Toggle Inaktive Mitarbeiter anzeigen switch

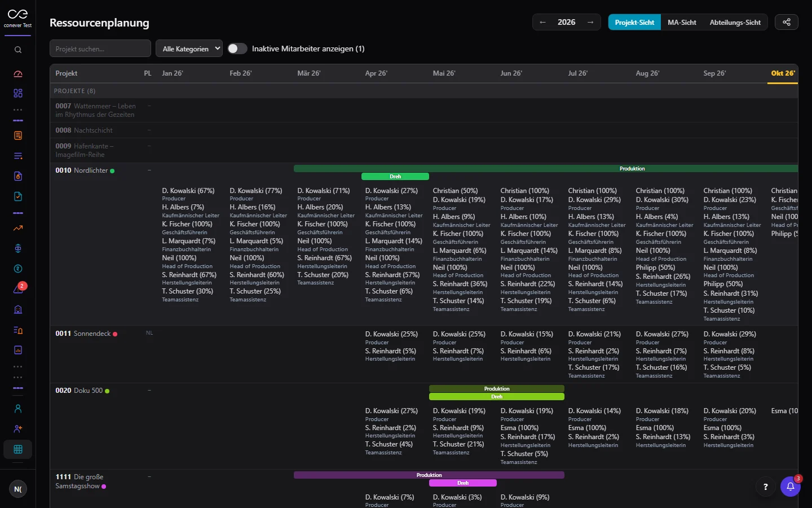point(237,49)
